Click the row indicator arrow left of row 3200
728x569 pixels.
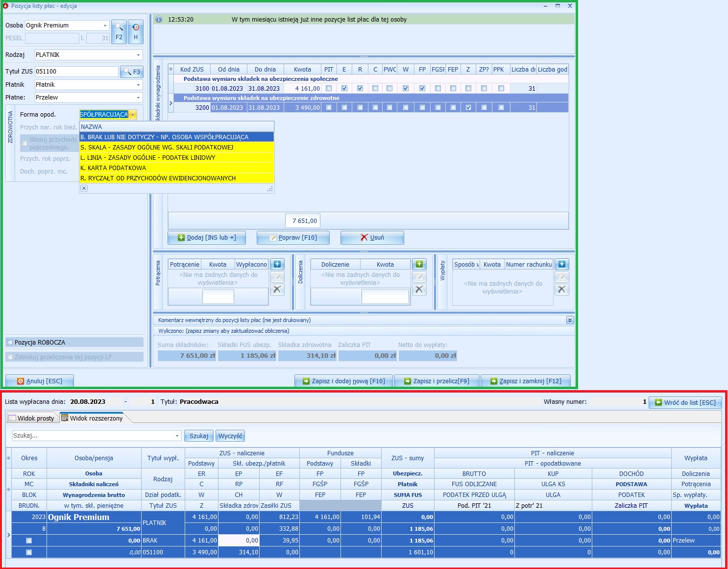171,103
